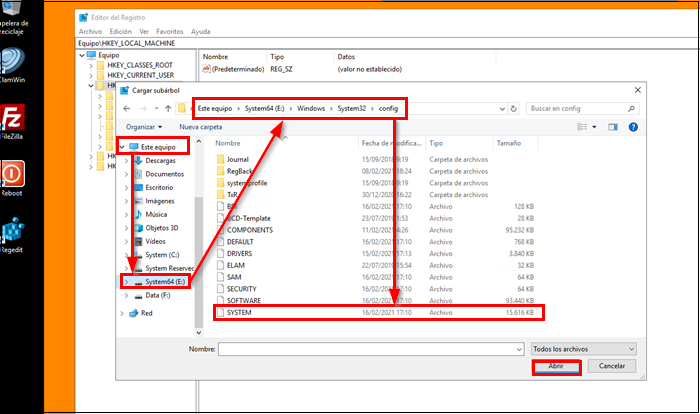700x414 pixels.
Task: Select Imágenes in navigation pane
Action: coord(159,201)
